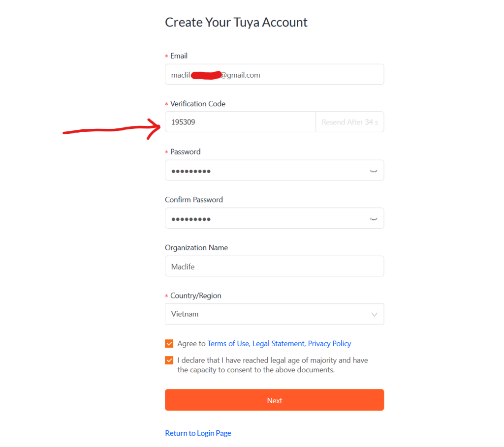Screen dimensions: 504x447
Task: Select the Confirm Password input field
Action: pos(266,218)
